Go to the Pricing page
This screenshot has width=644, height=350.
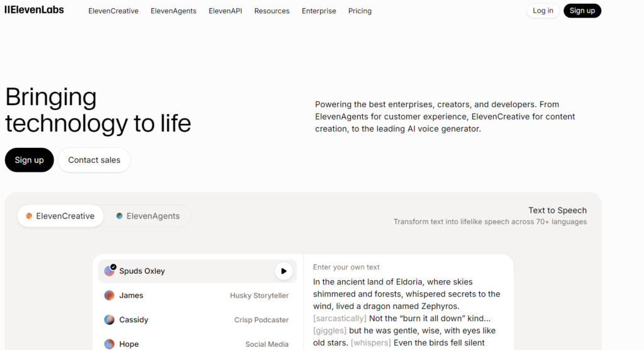click(360, 11)
